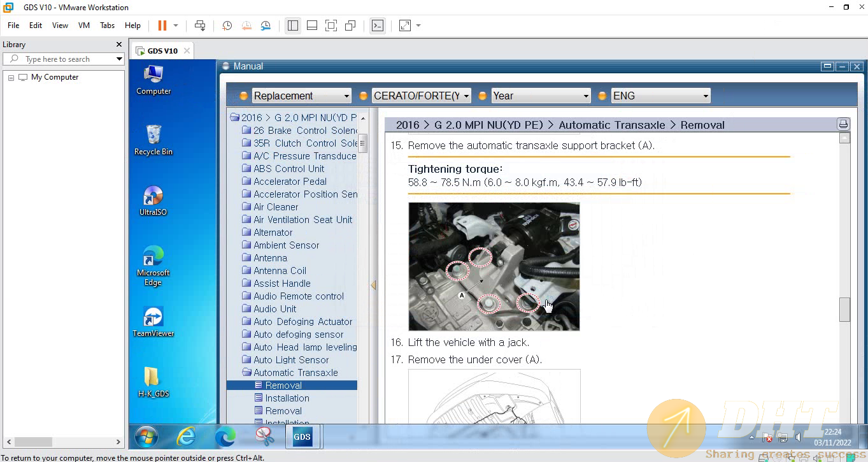Viewport: 868px width, 462px height.
Task: Switch to Unity mode
Action: pyautogui.click(x=350, y=25)
